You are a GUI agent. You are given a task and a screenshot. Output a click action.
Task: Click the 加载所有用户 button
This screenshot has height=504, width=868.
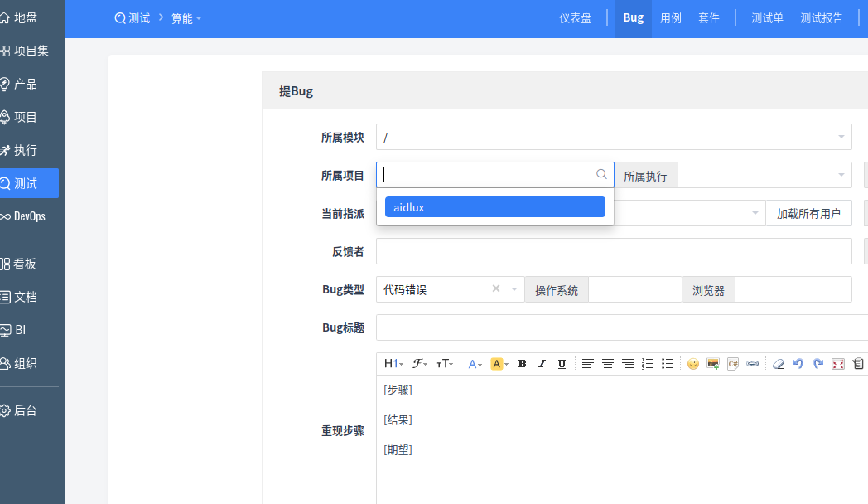pyautogui.click(x=808, y=213)
